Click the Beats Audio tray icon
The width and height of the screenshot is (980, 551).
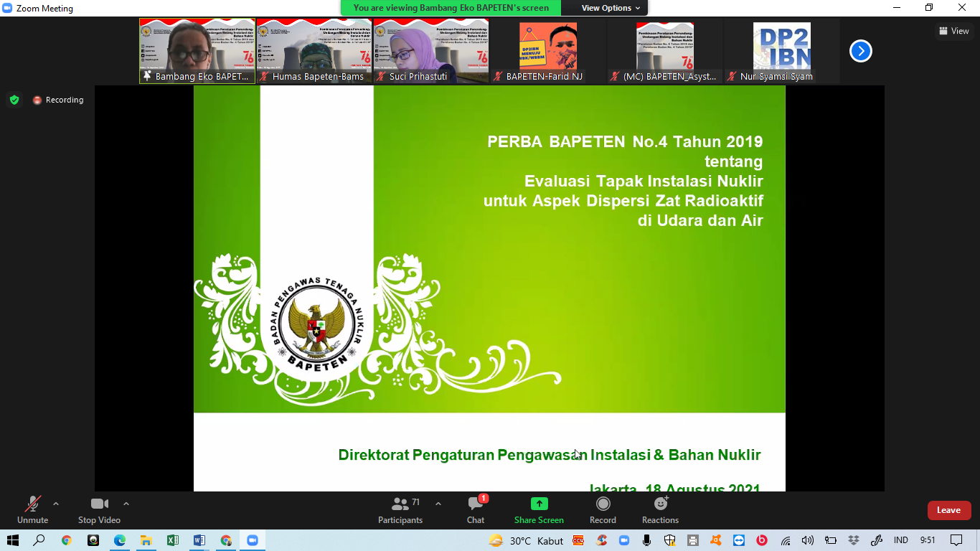tap(762, 540)
